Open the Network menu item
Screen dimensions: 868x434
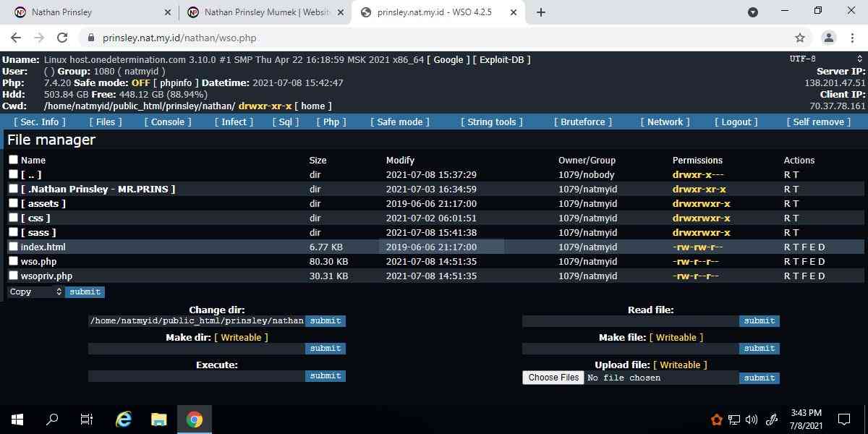click(665, 122)
